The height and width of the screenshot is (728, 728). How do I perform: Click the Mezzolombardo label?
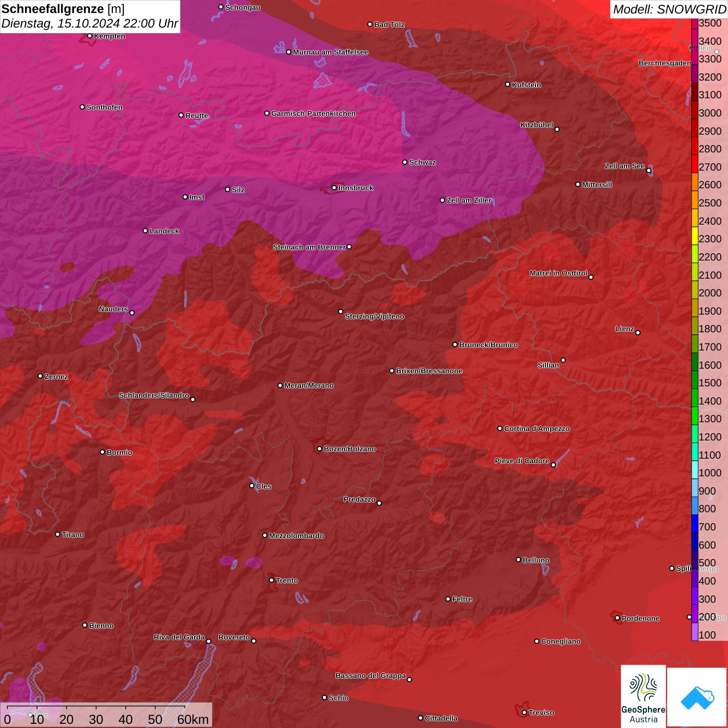[296, 536]
